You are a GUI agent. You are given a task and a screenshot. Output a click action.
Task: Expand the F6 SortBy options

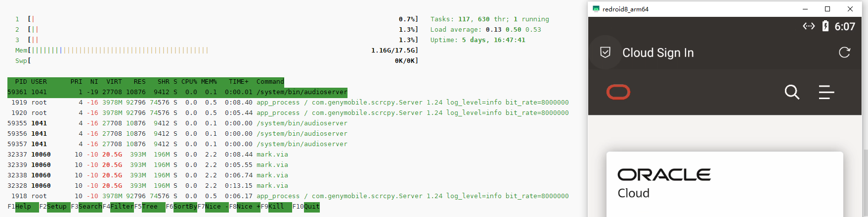185,207
